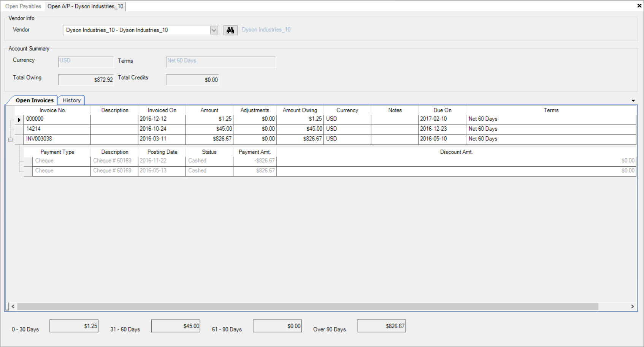Click the Over 90 Days $826.67 field
644x347 pixels.
(381, 326)
